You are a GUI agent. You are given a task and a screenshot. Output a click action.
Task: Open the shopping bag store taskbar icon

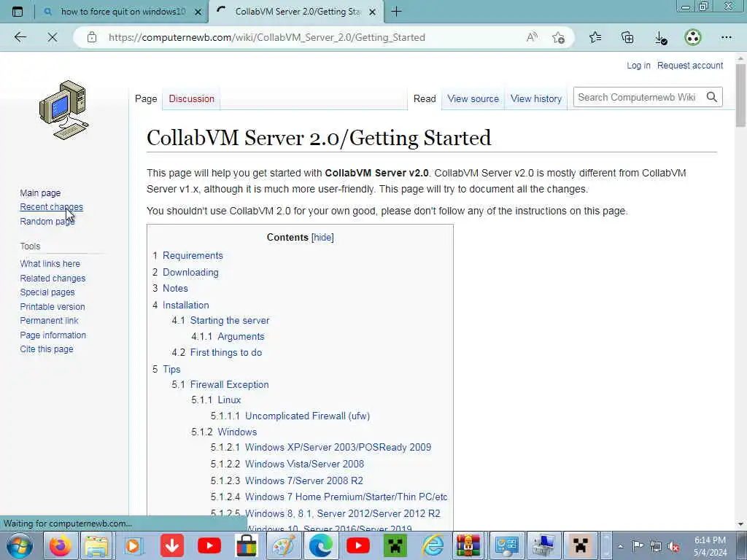[x=247, y=545]
